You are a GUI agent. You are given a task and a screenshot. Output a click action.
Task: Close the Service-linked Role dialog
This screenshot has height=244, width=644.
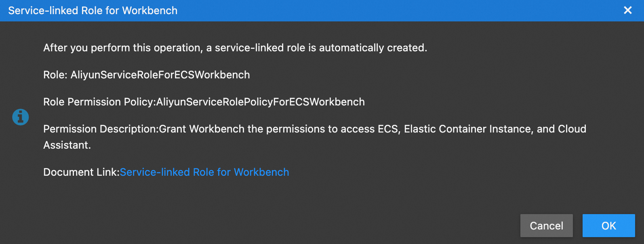(628, 11)
